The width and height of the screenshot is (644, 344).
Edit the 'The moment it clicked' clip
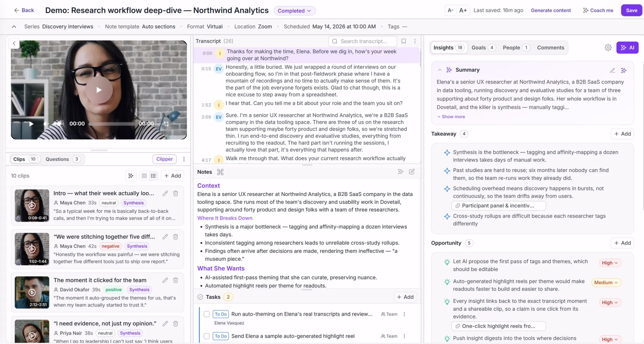pos(165,280)
